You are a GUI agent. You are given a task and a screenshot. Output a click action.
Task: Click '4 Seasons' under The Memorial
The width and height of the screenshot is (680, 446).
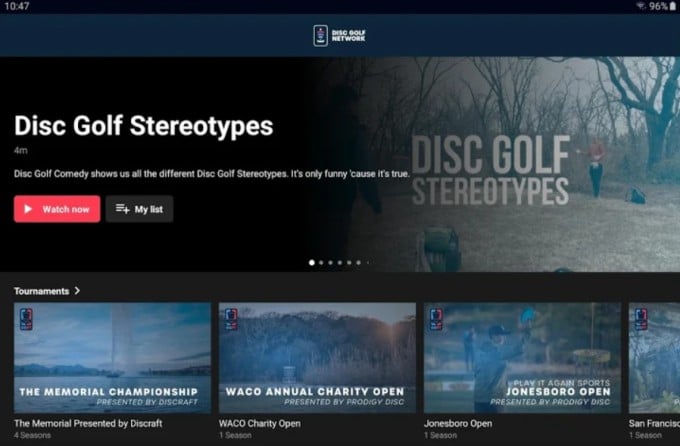coord(33,435)
